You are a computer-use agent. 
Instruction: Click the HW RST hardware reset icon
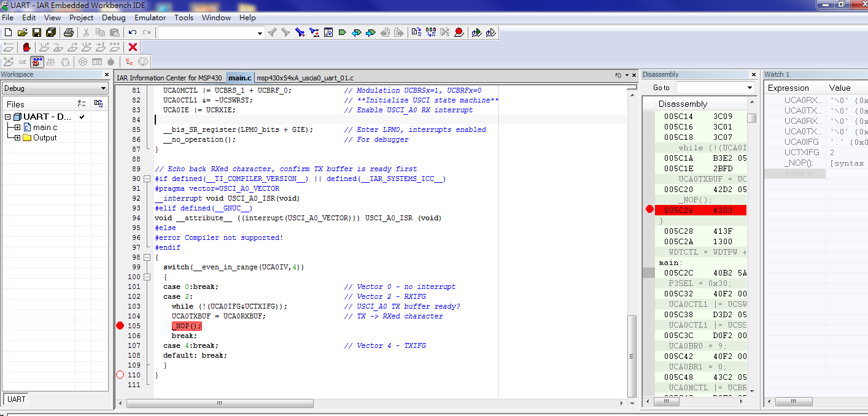[51, 62]
